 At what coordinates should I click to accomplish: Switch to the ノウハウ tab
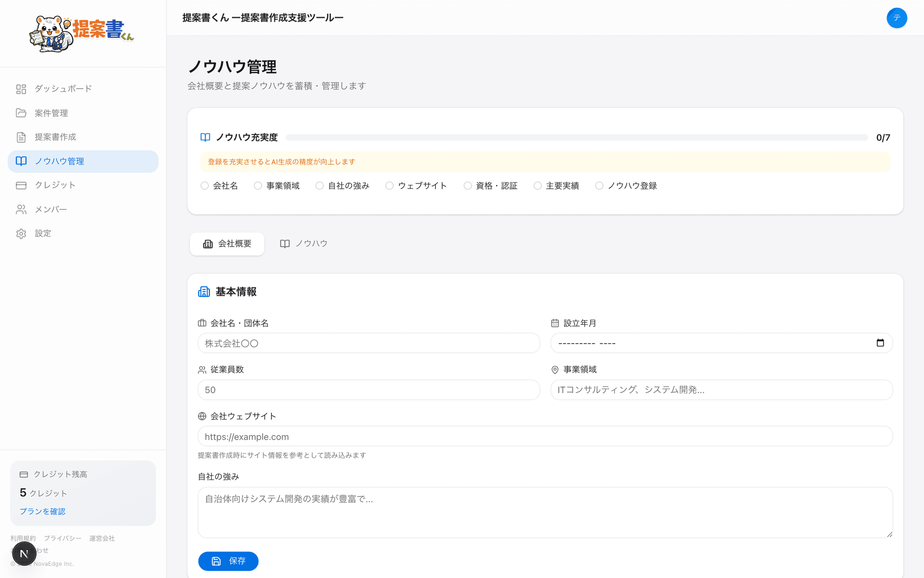(303, 244)
